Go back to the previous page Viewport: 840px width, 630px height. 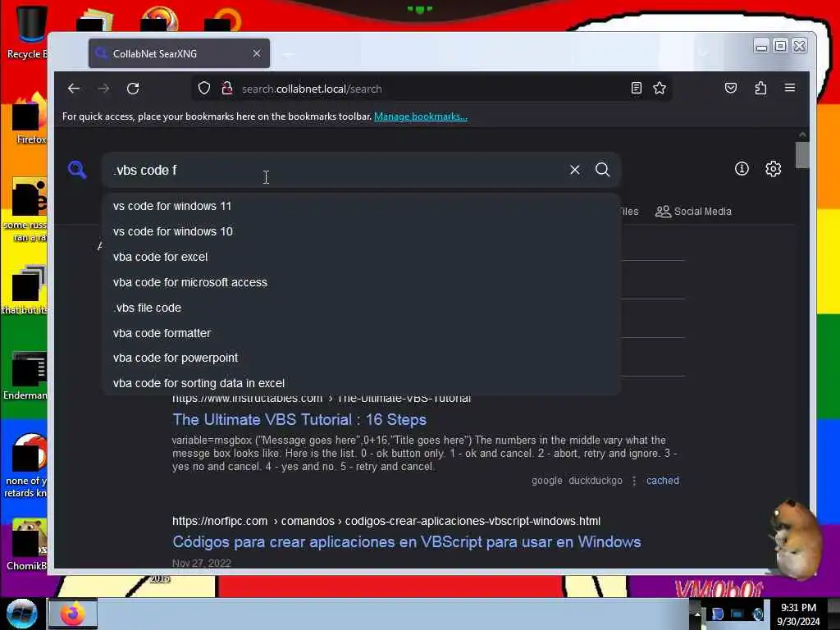(74, 89)
